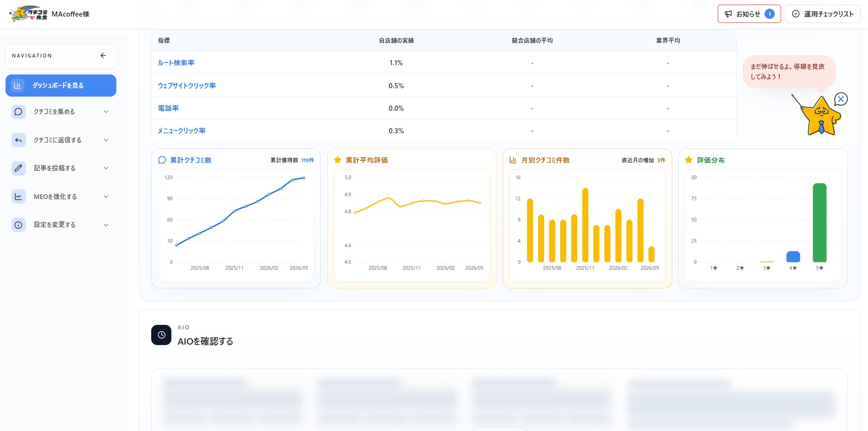
Task: Click the checkmark icon in 運用チェックリスト
Action: click(x=795, y=14)
